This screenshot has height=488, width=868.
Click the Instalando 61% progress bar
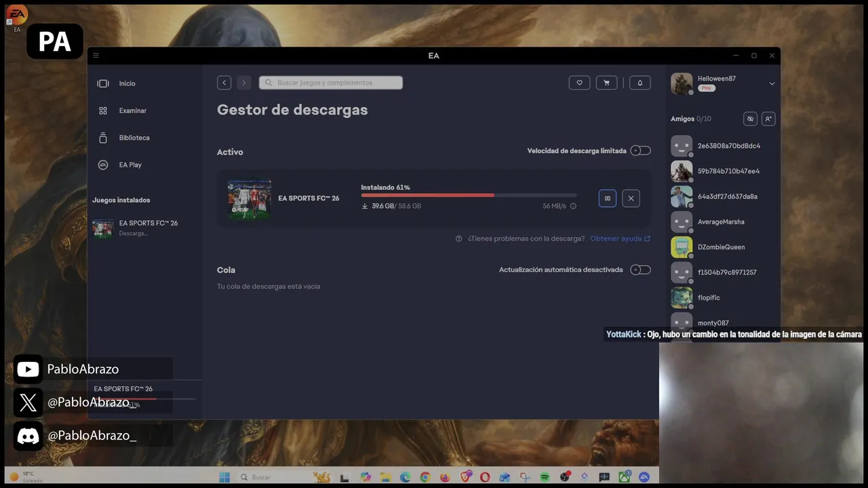(469, 195)
